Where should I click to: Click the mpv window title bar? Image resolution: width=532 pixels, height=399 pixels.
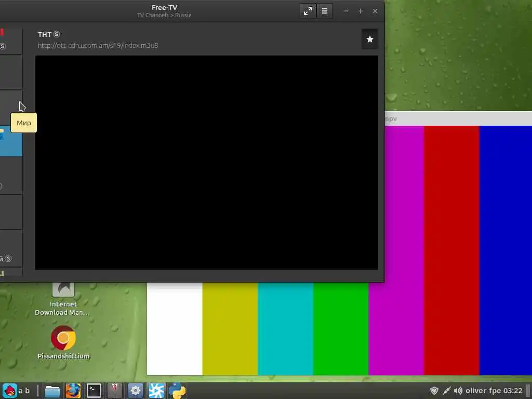click(458, 119)
